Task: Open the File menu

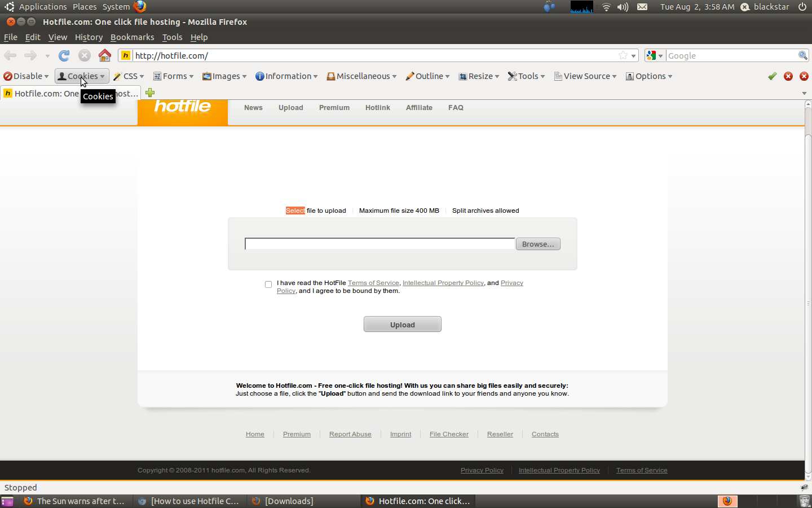Action: tap(11, 37)
